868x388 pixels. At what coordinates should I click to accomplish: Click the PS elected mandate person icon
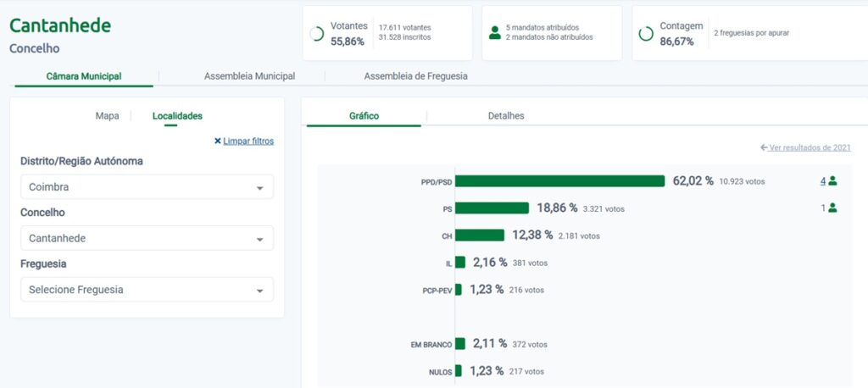pyautogui.click(x=832, y=208)
